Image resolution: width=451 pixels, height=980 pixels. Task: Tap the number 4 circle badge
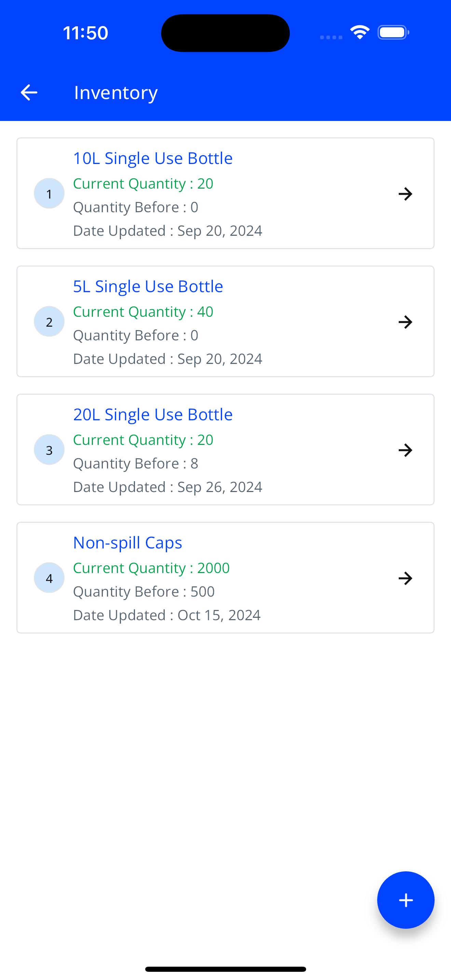tap(49, 578)
